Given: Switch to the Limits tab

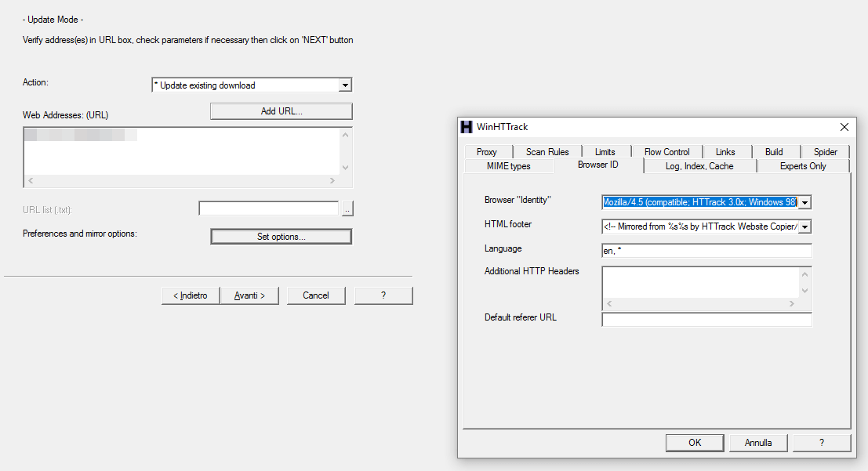Looking at the screenshot, I should pos(605,152).
